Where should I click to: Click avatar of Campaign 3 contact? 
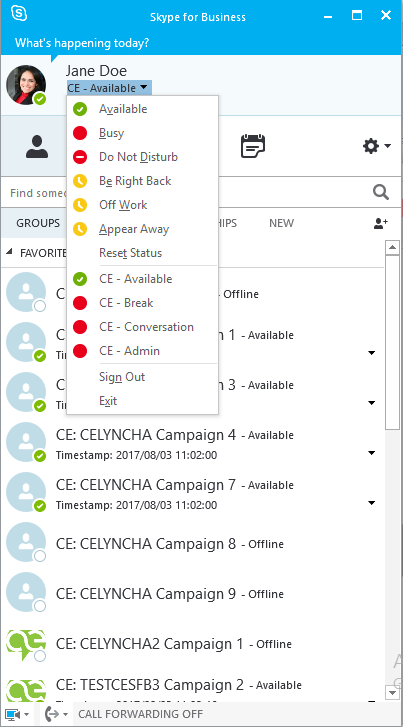(26, 392)
